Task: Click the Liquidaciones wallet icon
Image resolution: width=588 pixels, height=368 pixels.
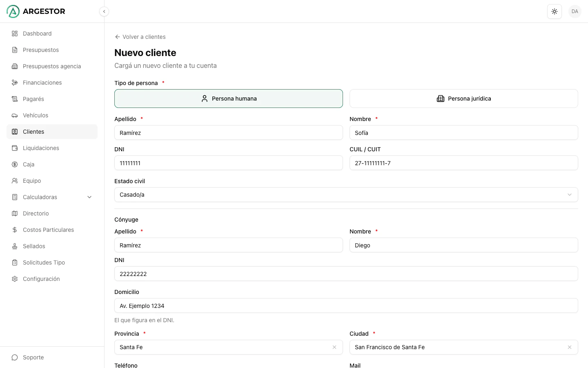Action: (15, 148)
